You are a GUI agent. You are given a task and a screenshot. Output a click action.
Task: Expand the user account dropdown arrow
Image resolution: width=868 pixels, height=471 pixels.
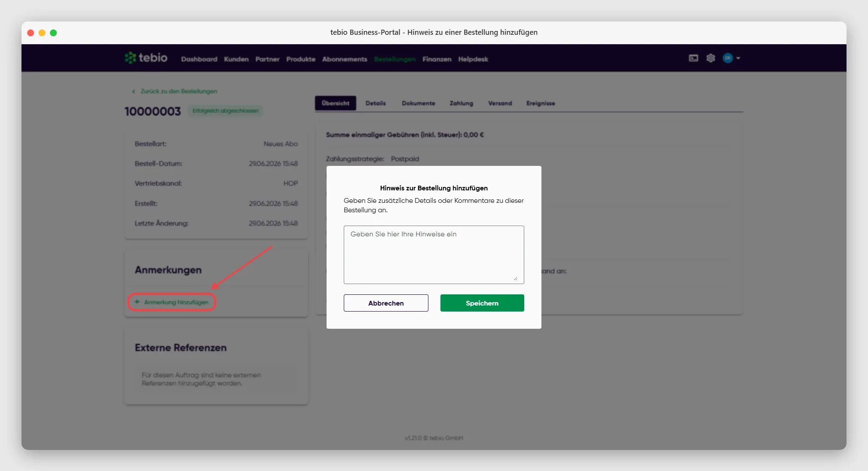[738, 58]
